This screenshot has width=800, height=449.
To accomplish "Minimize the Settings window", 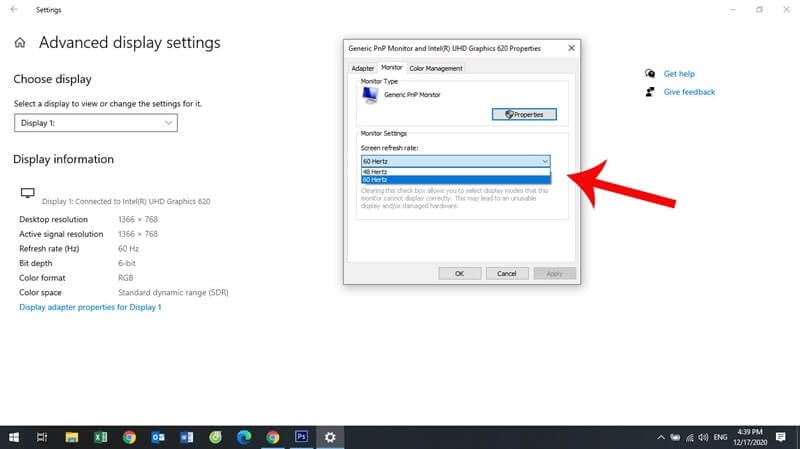I will pos(733,9).
